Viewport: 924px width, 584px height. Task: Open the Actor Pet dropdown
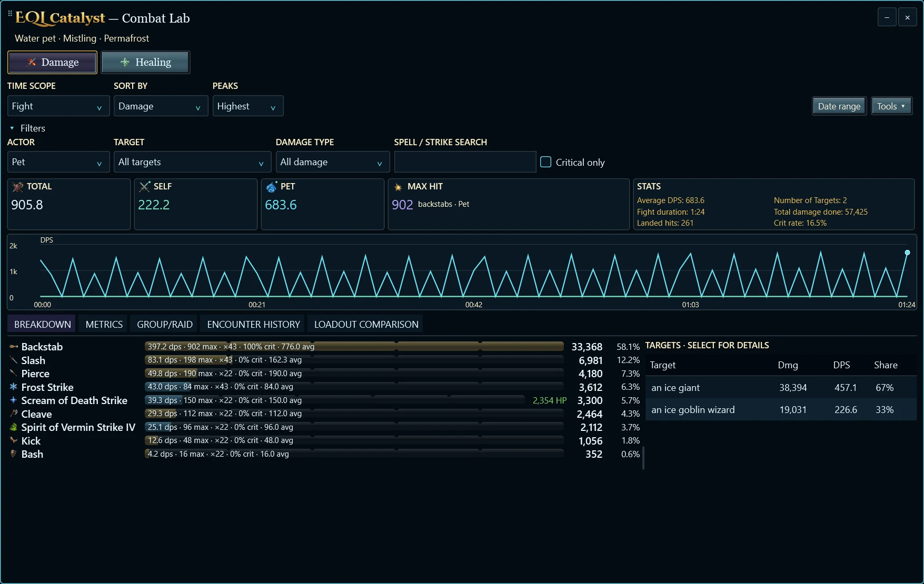[58, 162]
